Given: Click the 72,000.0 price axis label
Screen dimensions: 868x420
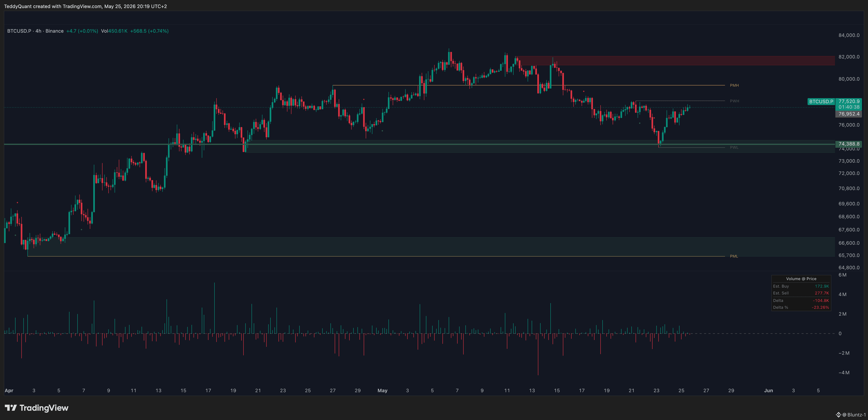Looking at the screenshot, I should coord(849,173).
